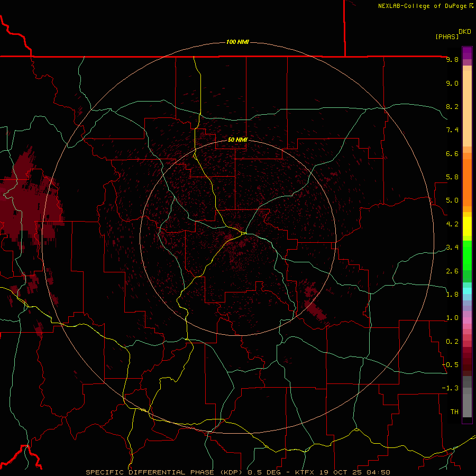
Task: Click the Specific Differential Phase KDP title caption
Action: click(237, 472)
